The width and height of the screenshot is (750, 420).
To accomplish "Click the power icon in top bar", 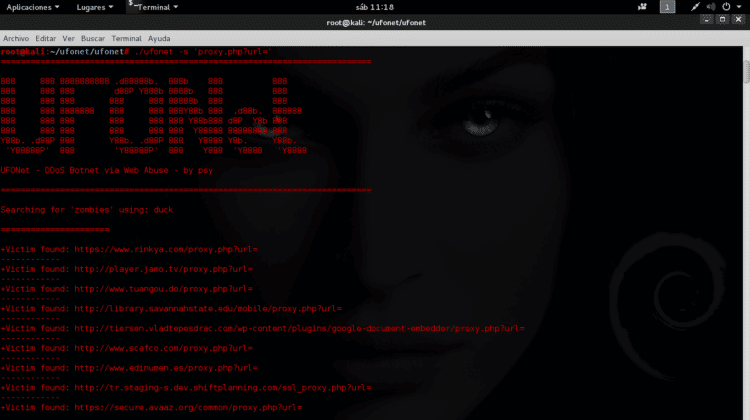I will tap(726, 7).
